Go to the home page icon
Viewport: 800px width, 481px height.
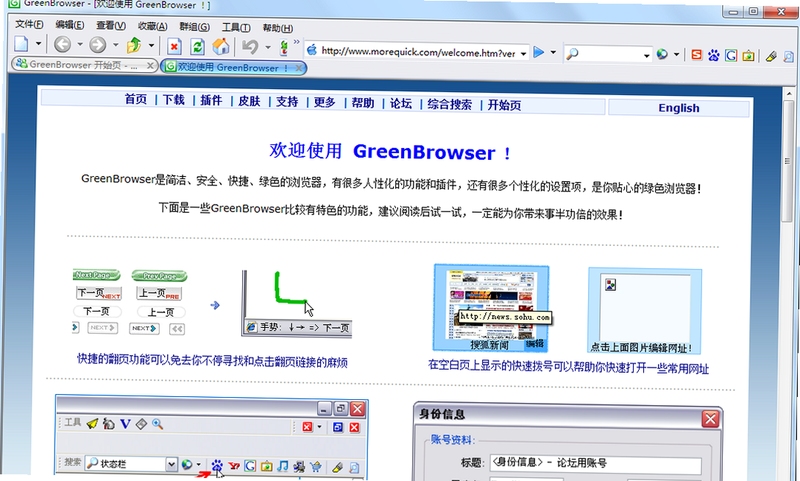pos(221,47)
